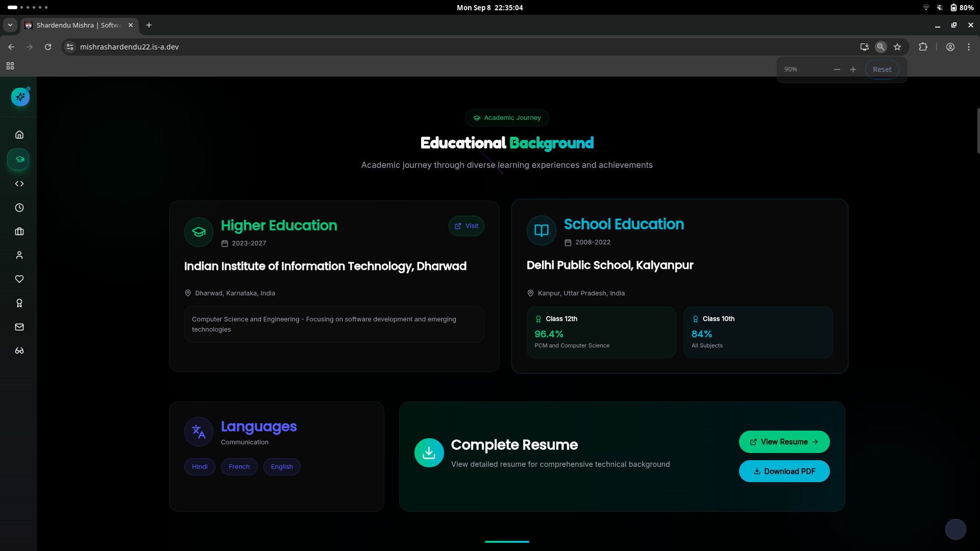Open the mail envelope sidebar icon

click(19, 327)
